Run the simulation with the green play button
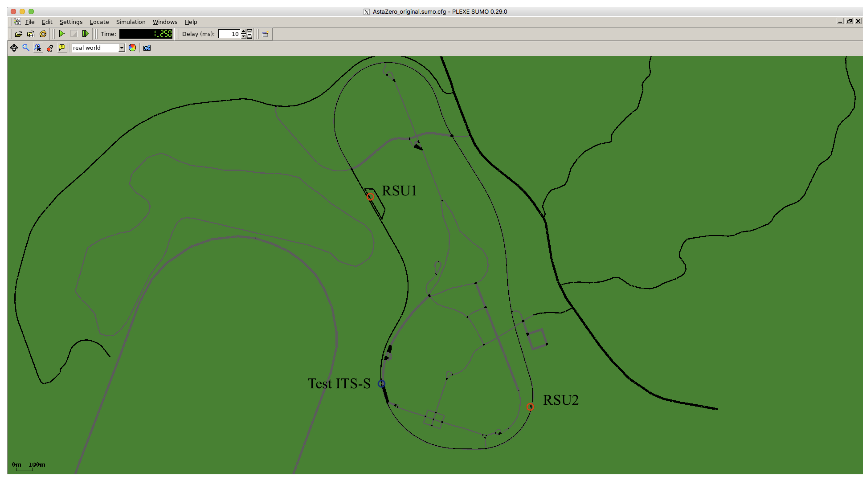868x481 pixels. click(x=62, y=34)
